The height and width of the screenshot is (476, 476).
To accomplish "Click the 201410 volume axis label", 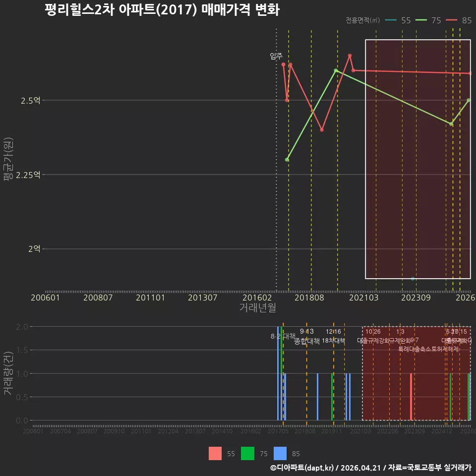I will pyautogui.click(x=222, y=431).
